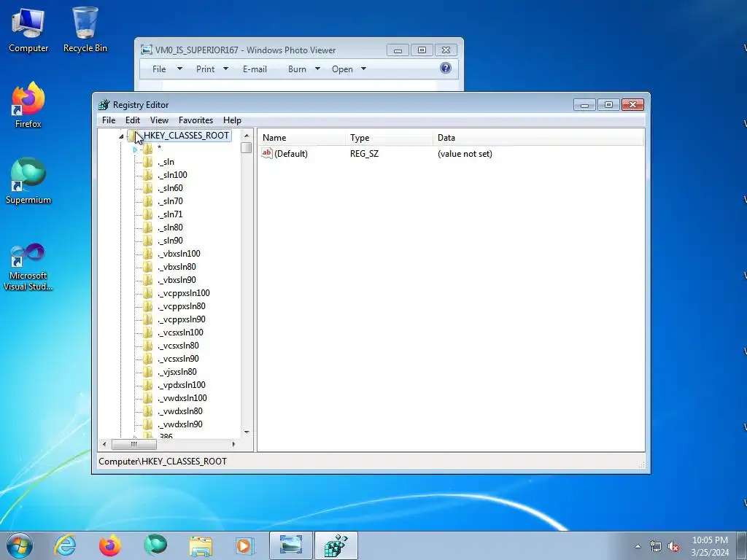Select the ._vwdxsln90 key

(180, 424)
